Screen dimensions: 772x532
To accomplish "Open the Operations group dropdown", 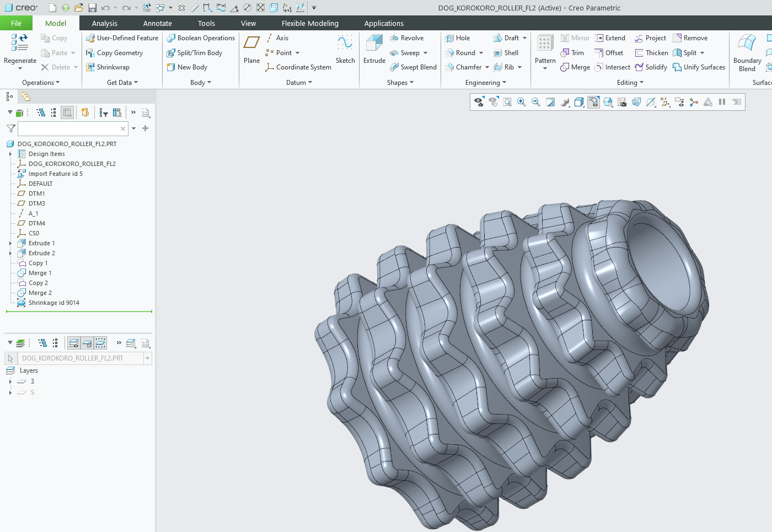I will coord(40,83).
